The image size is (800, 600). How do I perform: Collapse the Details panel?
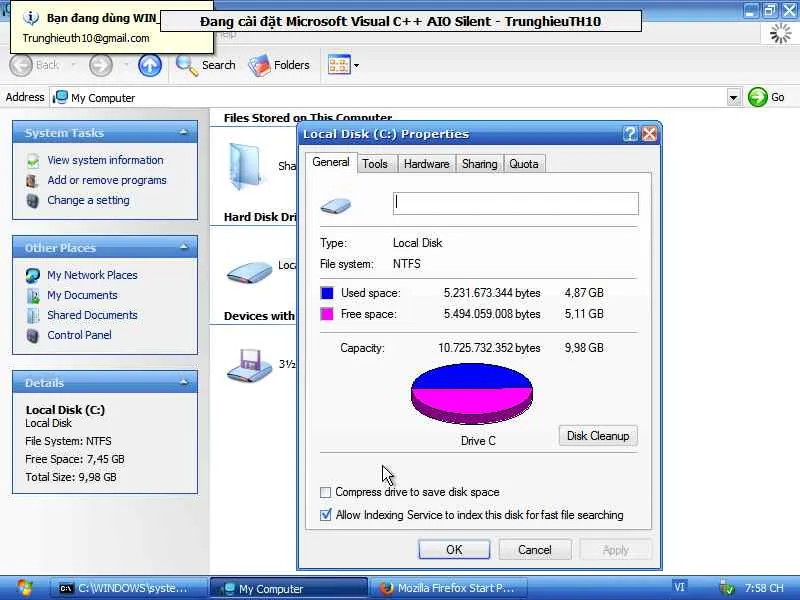pos(184,383)
